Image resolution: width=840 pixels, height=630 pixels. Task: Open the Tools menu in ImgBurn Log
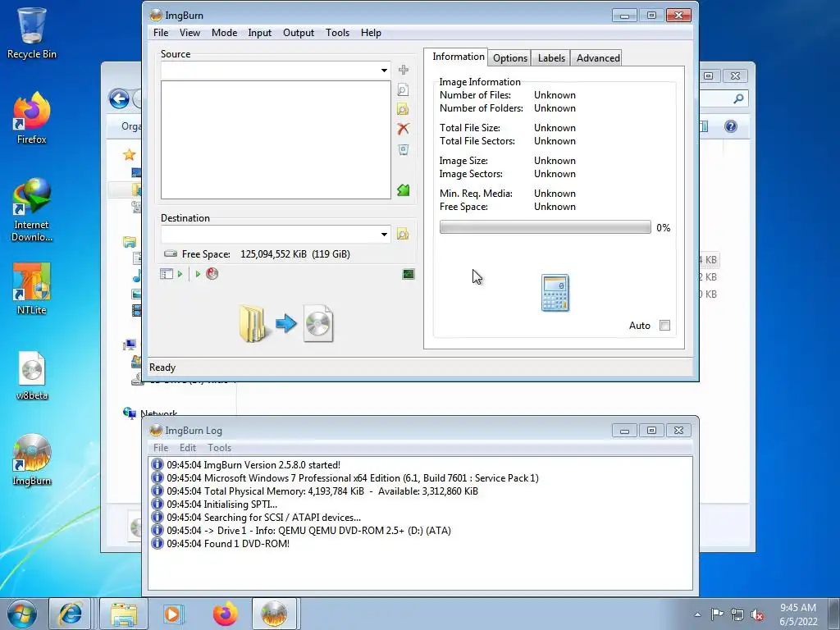(220, 448)
